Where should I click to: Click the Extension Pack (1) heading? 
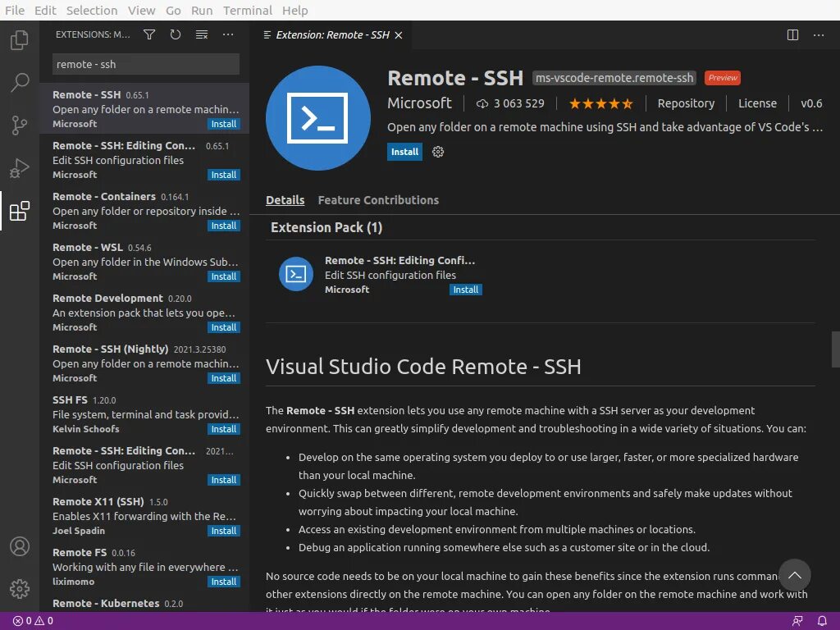pos(326,227)
